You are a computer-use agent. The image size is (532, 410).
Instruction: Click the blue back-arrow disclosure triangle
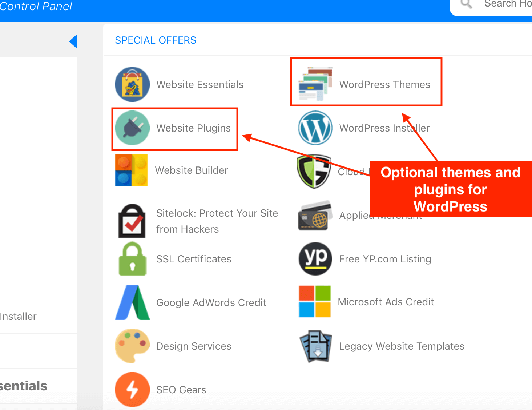click(73, 41)
